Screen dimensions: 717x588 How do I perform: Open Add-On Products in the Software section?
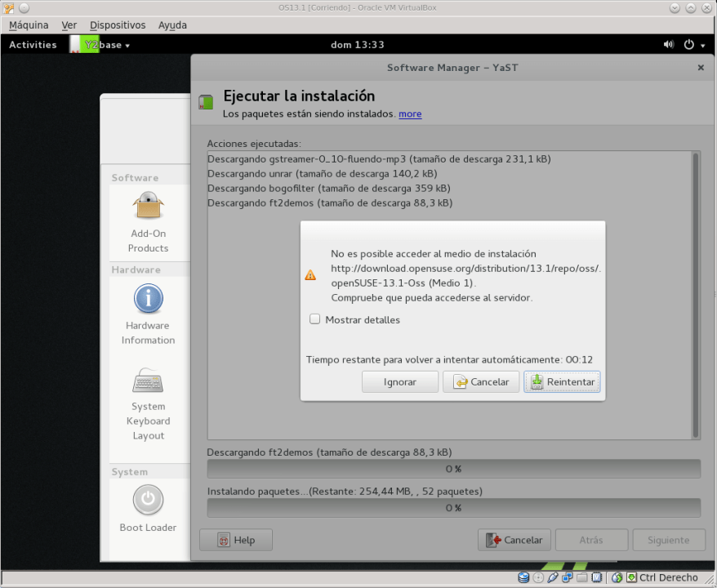pyautogui.click(x=148, y=222)
